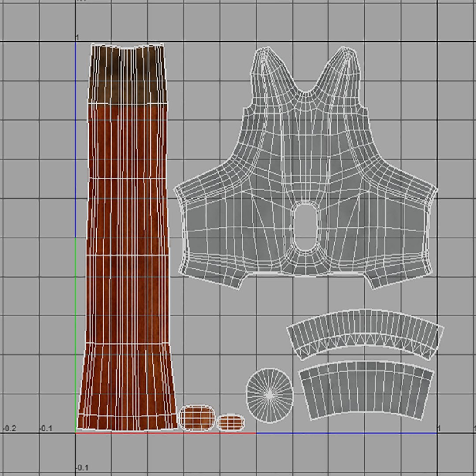Select the lower curved band UV shell
Viewport: 476px width, 476px height.
[366, 390]
